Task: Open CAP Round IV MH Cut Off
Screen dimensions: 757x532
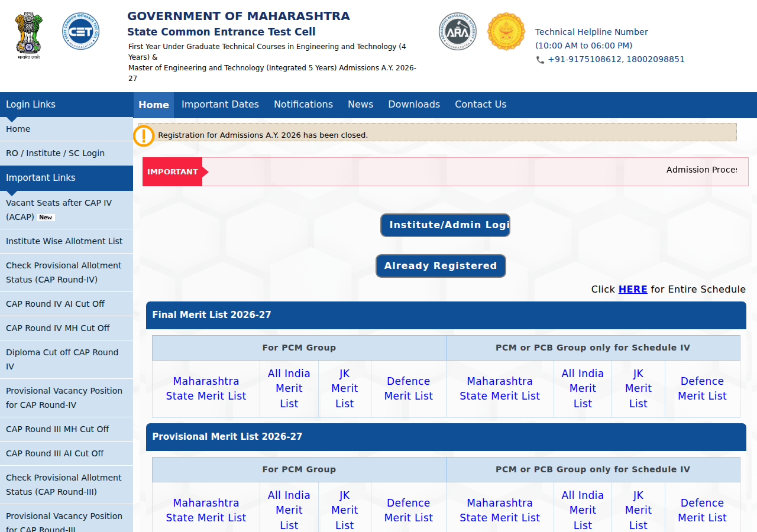Action: pyautogui.click(x=66, y=328)
